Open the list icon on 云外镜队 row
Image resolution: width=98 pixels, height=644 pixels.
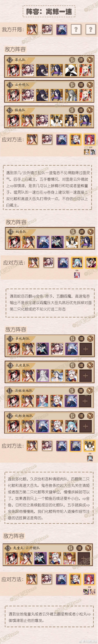pyautogui.click(x=81, y=85)
